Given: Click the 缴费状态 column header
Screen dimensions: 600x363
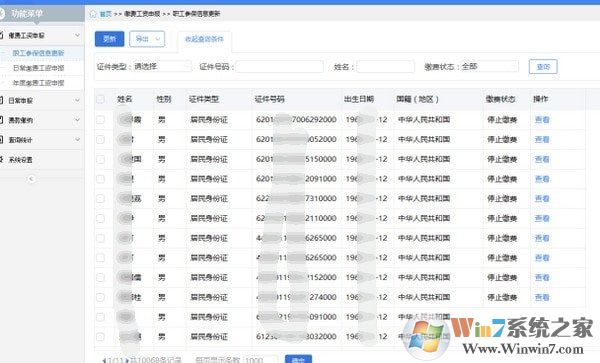Looking at the screenshot, I should pyautogui.click(x=501, y=99).
